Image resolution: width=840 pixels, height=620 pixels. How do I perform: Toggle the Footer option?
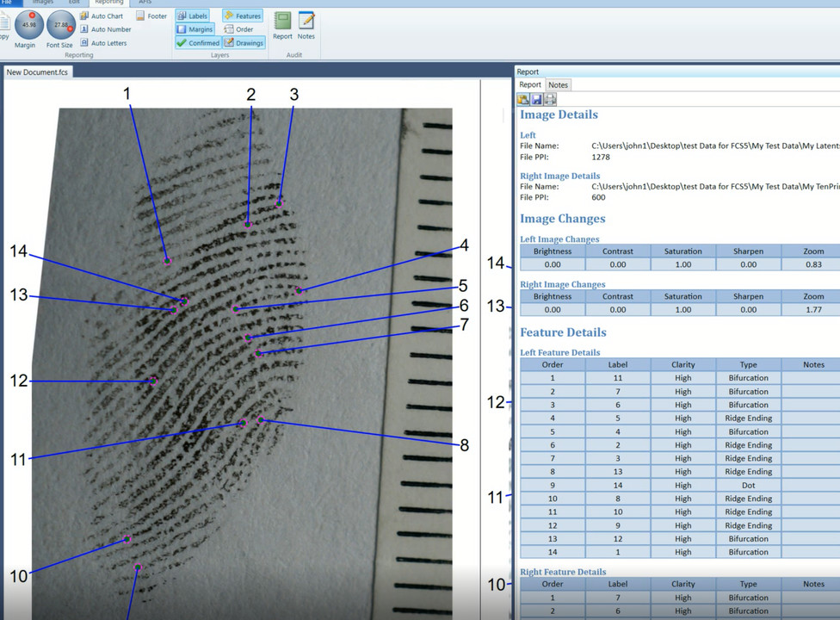pos(151,16)
